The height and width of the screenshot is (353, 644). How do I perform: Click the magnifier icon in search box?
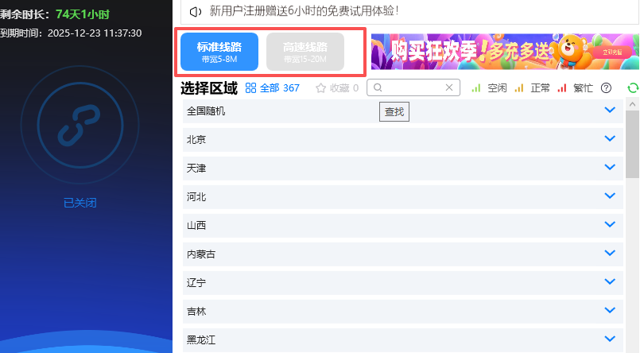click(378, 87)
